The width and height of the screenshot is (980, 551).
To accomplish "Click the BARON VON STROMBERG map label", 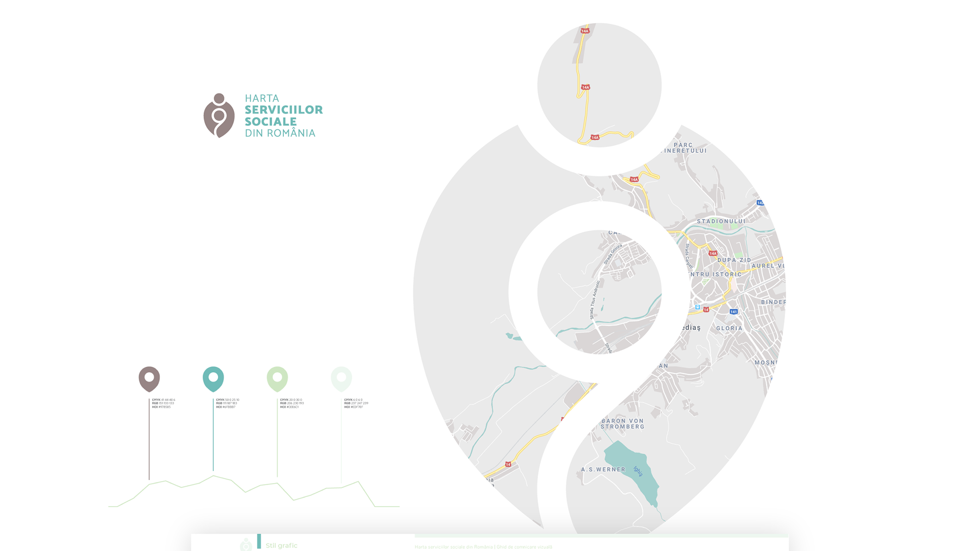I will (x=622, y=424).
